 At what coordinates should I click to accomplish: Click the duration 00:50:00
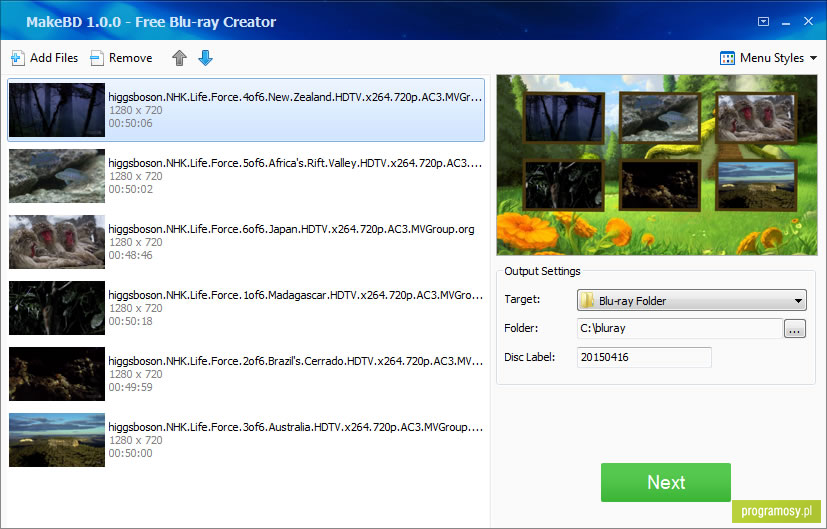(130, 453)
